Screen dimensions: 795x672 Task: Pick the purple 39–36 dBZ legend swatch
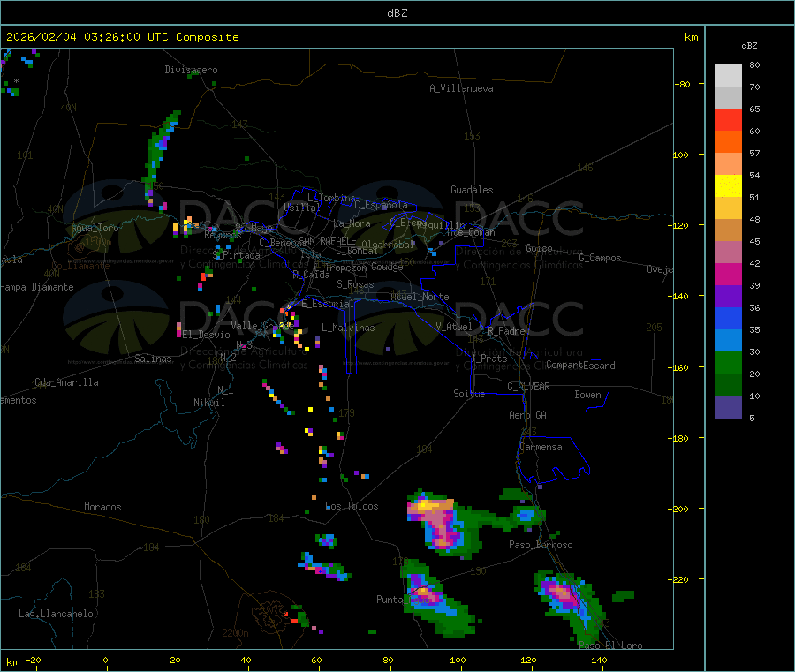(728, 297)
